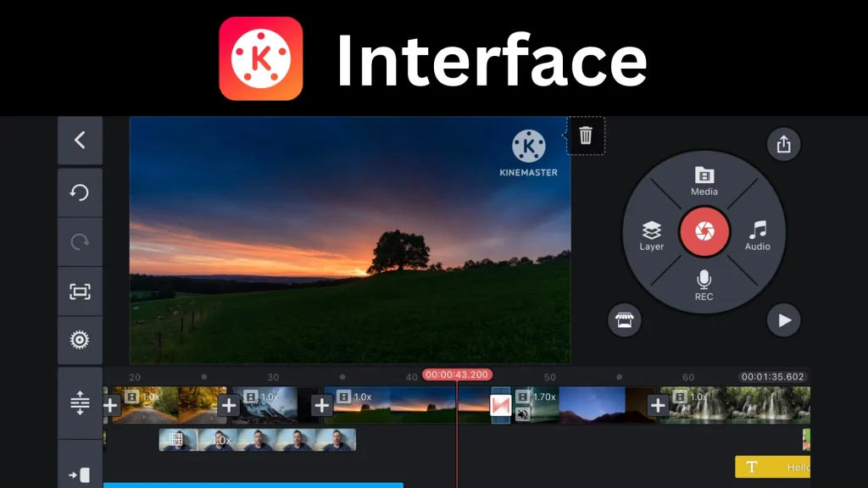868x488 pixels.
Task: Jump to clip start with the arrow-bar icon
Action: (x=80, y=474)
